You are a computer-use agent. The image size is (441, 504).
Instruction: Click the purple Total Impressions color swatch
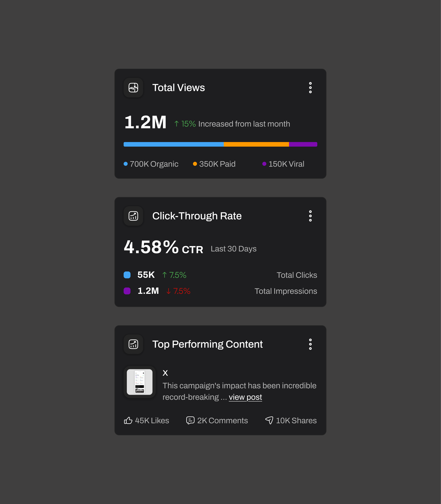tap(127, 291)
